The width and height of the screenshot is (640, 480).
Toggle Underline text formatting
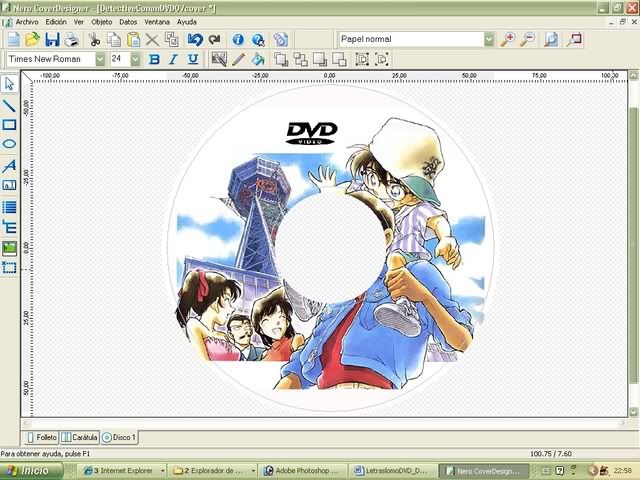(x=191, y=60)
